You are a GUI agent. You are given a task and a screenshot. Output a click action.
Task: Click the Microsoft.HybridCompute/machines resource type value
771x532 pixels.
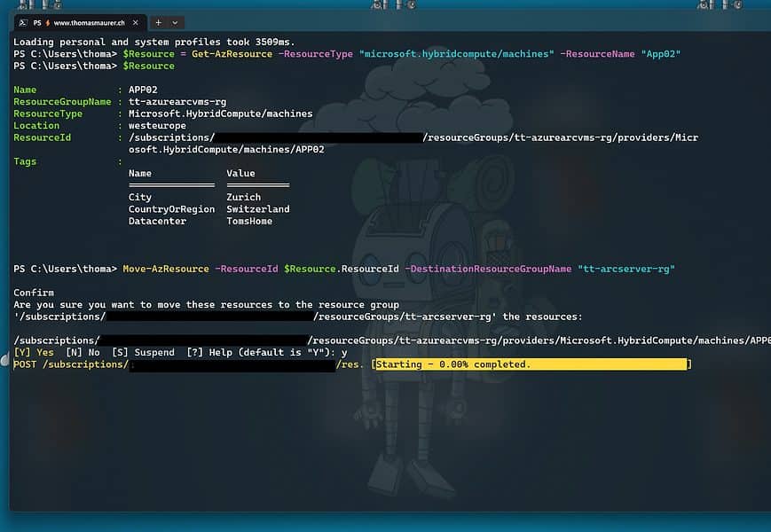(x=220, y=113)
